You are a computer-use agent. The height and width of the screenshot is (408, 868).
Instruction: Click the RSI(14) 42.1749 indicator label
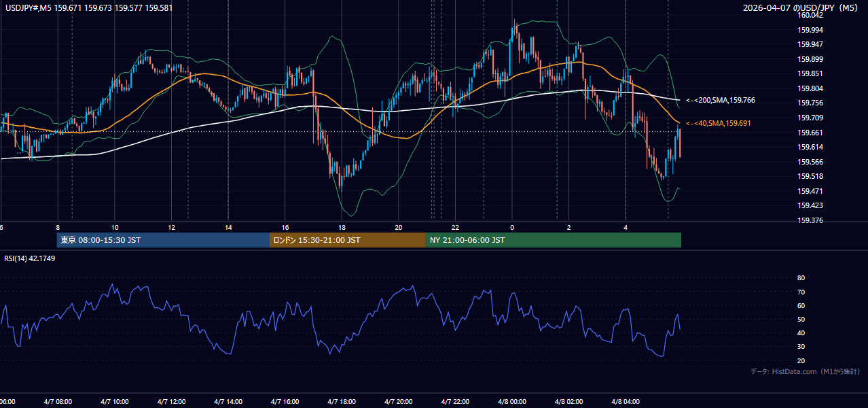30,258
